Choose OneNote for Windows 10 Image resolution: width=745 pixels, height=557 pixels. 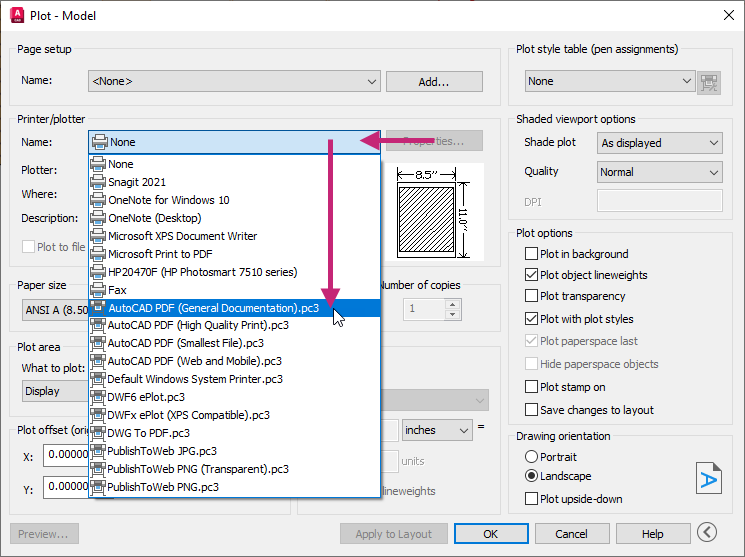235,200
